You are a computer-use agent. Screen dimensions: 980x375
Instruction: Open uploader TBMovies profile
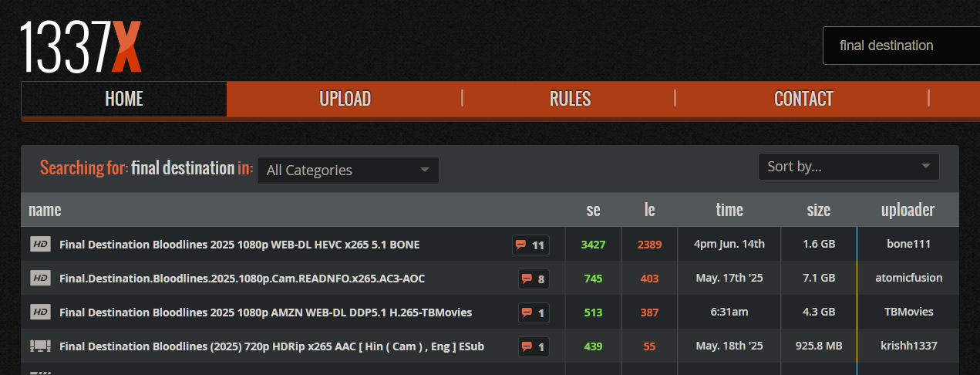click(x=908, y=312)
